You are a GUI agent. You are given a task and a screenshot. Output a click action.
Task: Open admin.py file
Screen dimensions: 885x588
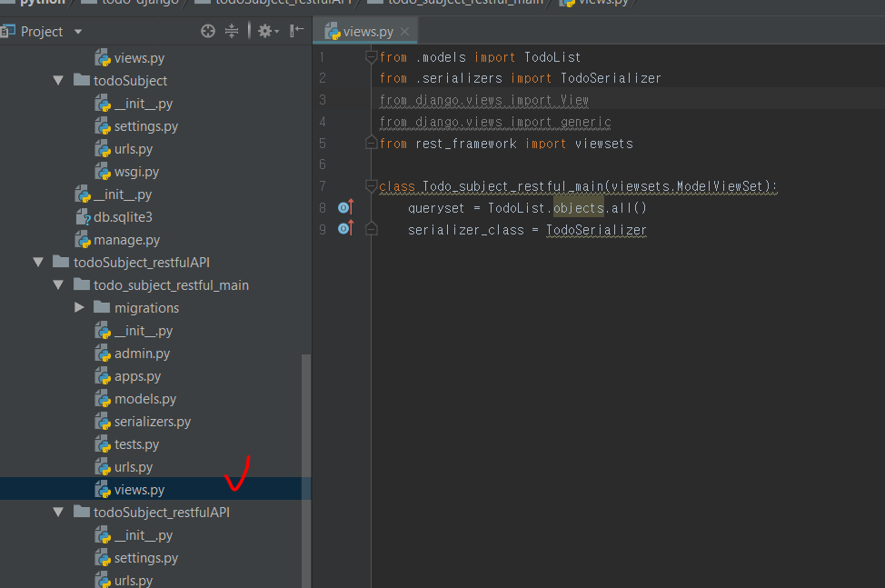click(x=143, y=354)
